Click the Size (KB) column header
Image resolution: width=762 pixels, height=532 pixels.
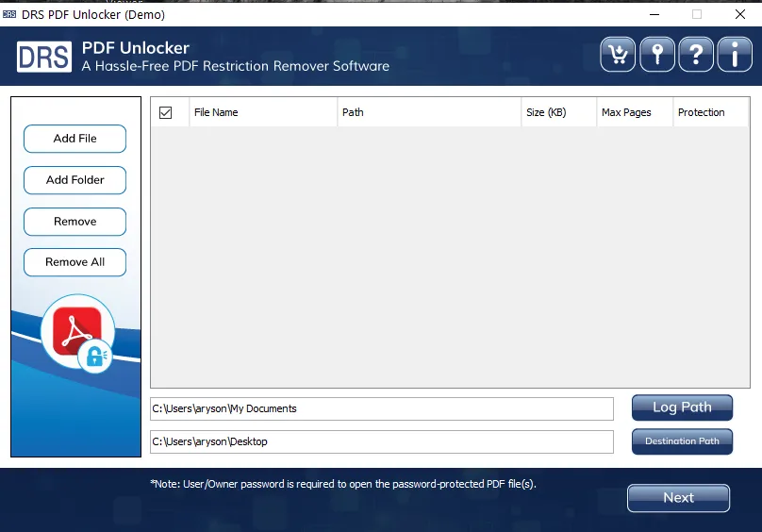[559, 112]
